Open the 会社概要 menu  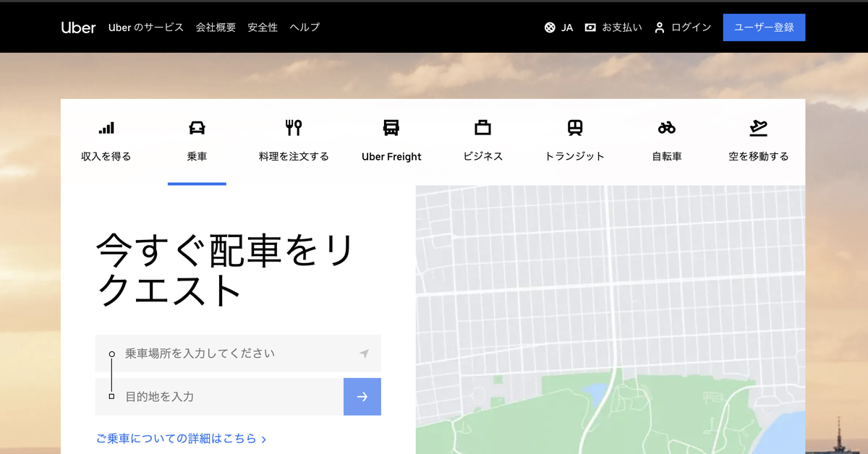[216, 27]
